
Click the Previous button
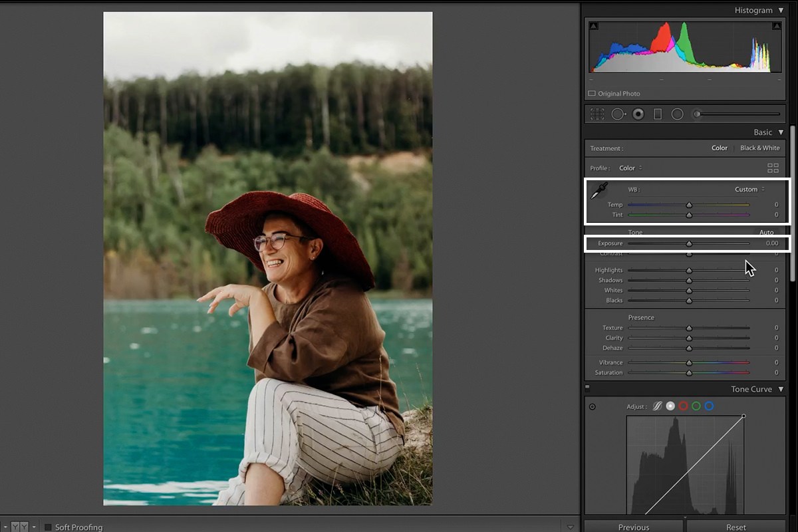pyautogui.click(x=634, y=527)
